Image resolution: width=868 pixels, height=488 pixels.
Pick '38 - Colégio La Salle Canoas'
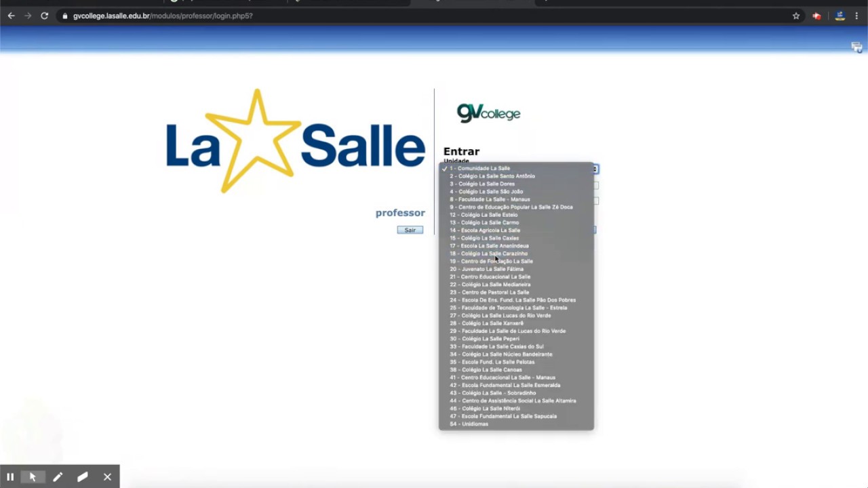click(516, 370)
